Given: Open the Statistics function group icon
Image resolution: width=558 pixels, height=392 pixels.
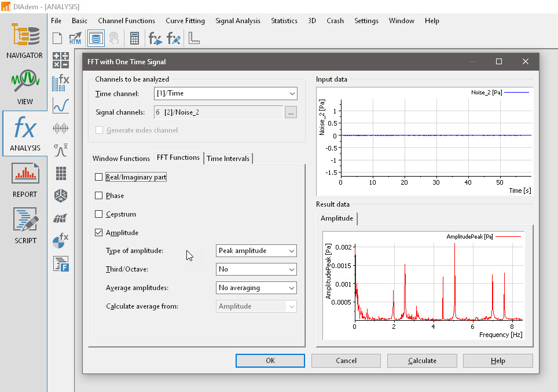Looking at the screenshot, I should (60, 150).
